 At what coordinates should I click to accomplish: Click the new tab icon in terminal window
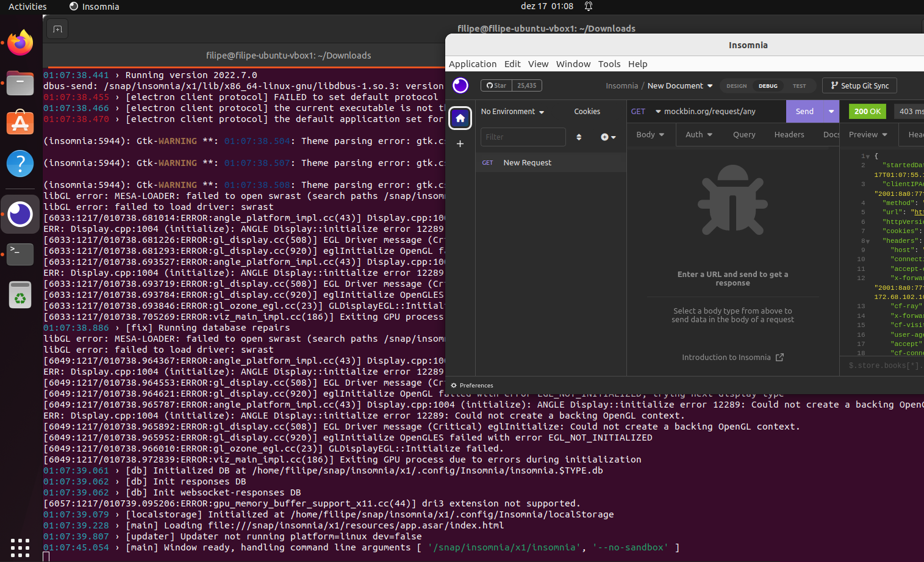pyautogui.click(x=57, y=29)
